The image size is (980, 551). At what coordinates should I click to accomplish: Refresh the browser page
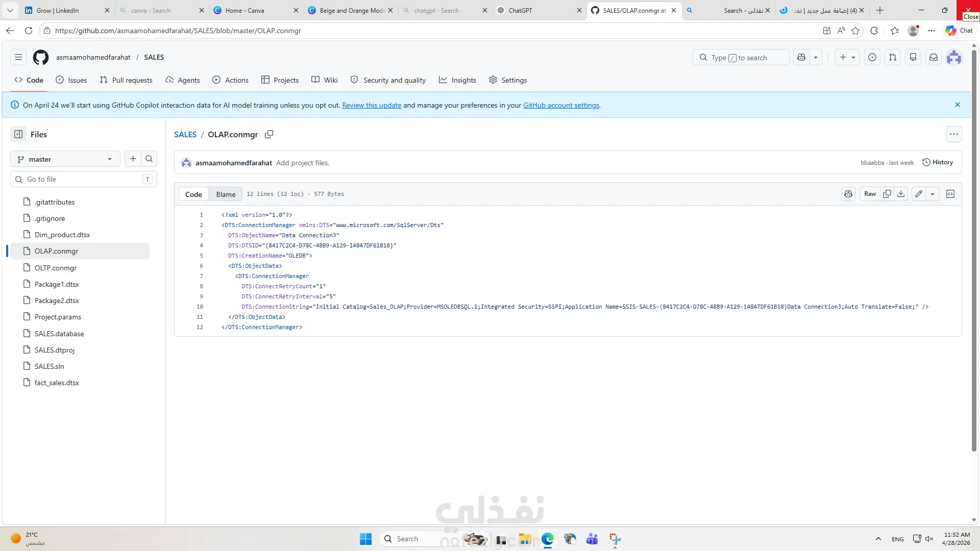[x=29, y=31]
